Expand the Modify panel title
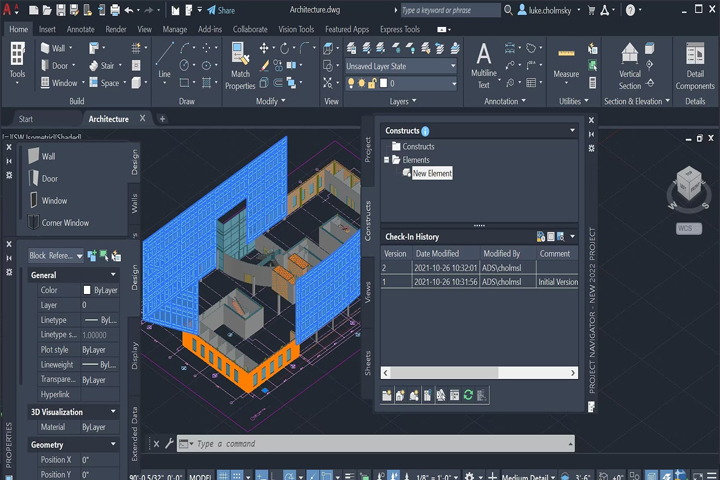Screen dimensions: 720x480 coord(270,101)
